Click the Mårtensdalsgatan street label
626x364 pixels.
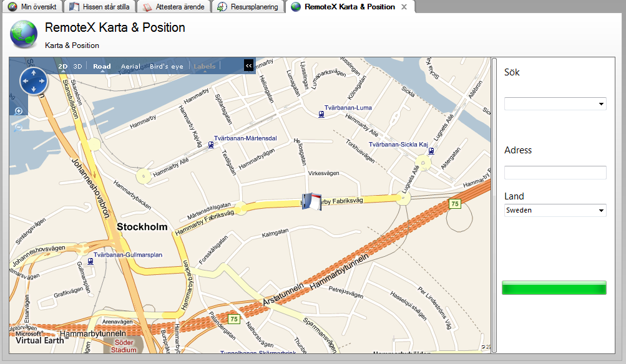pyautogui.click(x=209, y=211)
